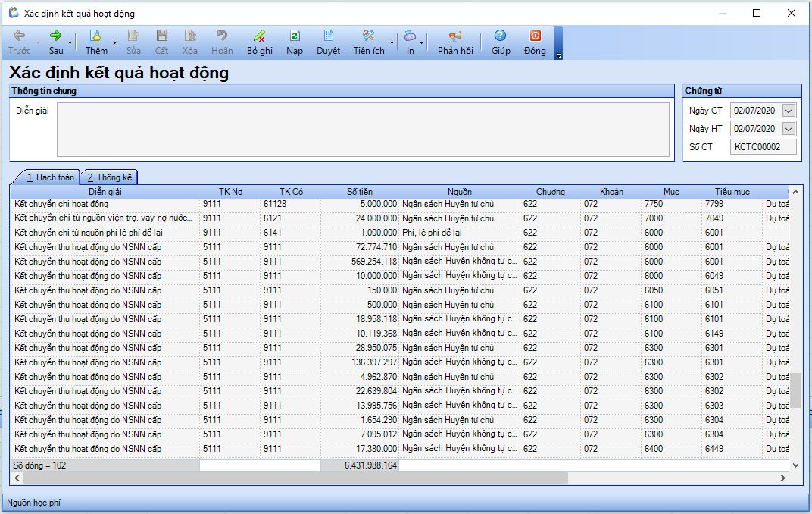This screenshot has height=514, width=812.
Task: Sort by the Chương column header
Action: [x=550, y=192]
